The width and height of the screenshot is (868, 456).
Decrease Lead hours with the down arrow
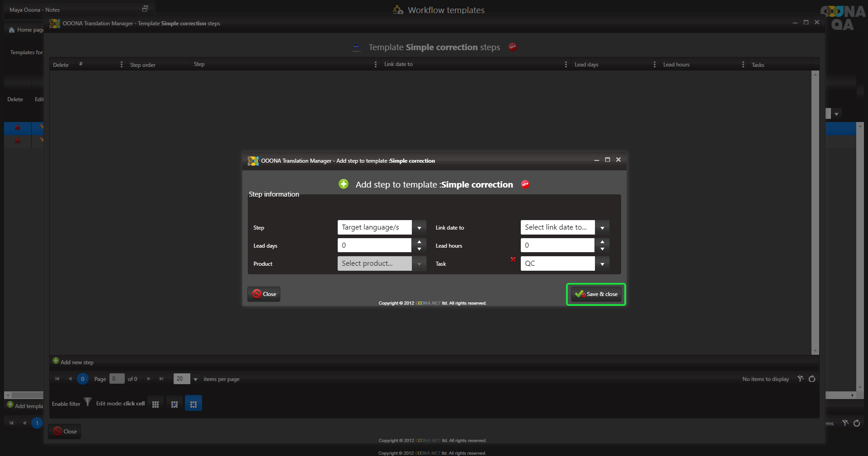(x=602, y=249)
